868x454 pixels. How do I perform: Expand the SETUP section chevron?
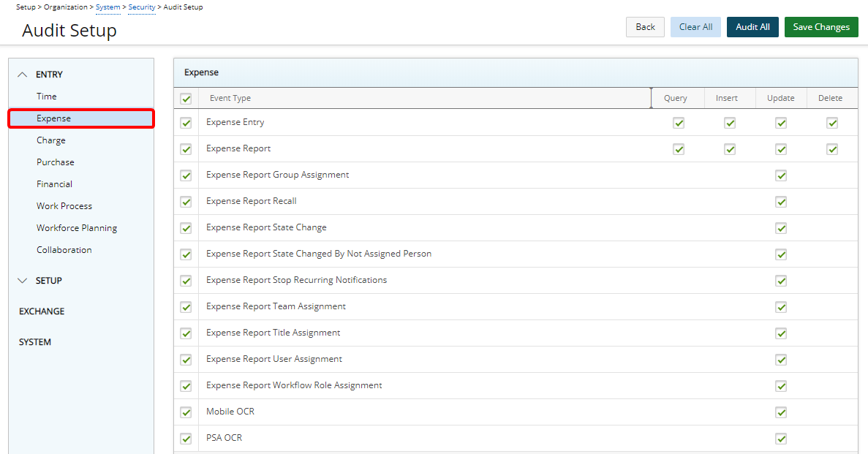click(23, 281)
